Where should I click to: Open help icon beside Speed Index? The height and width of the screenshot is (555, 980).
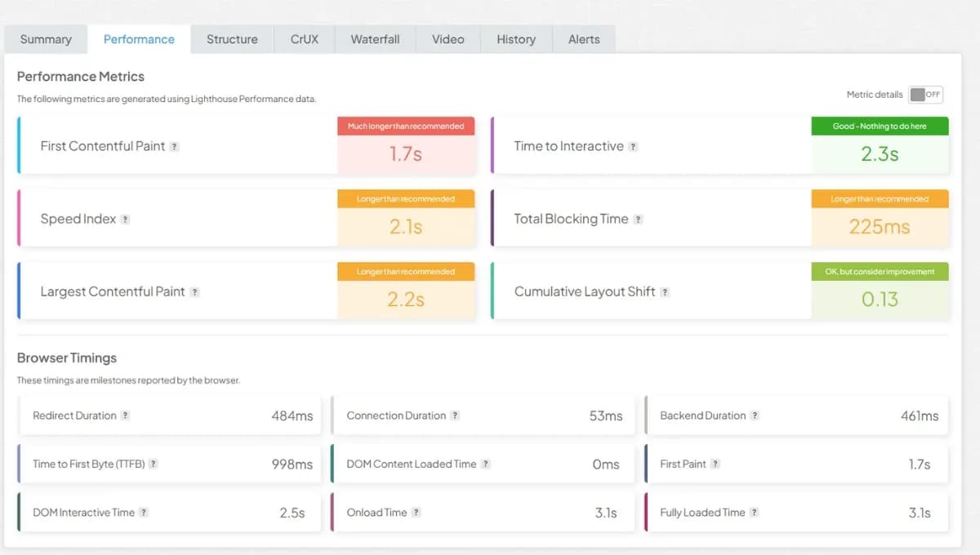125,220
